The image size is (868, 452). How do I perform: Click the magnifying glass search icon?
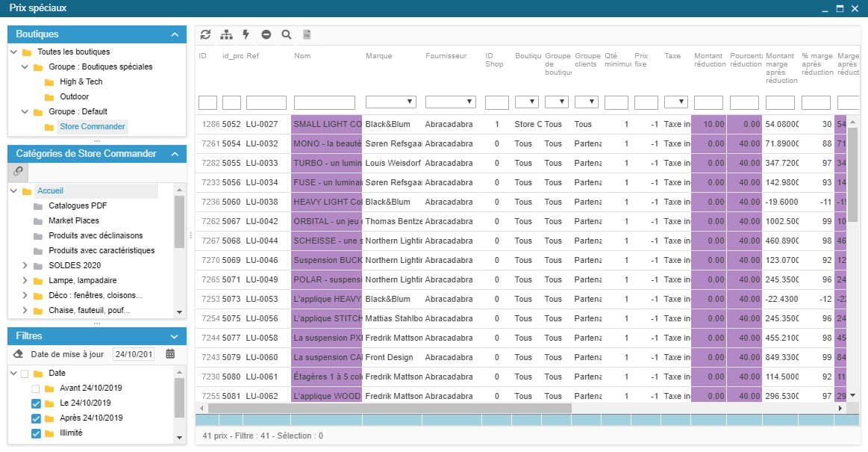pos(287,34)
